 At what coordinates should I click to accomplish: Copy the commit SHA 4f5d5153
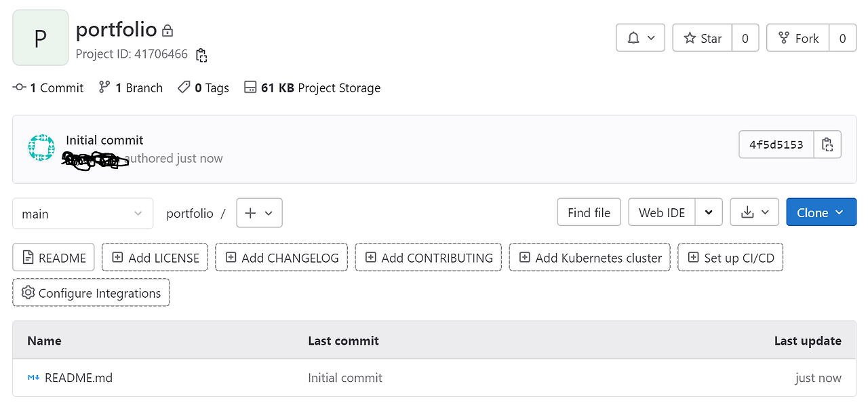[827, 144]
